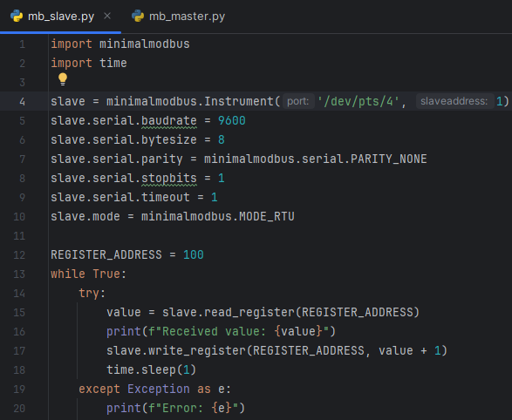Click write_register call on line 17
Screen dimensions: 512x420
coord(197,351)
